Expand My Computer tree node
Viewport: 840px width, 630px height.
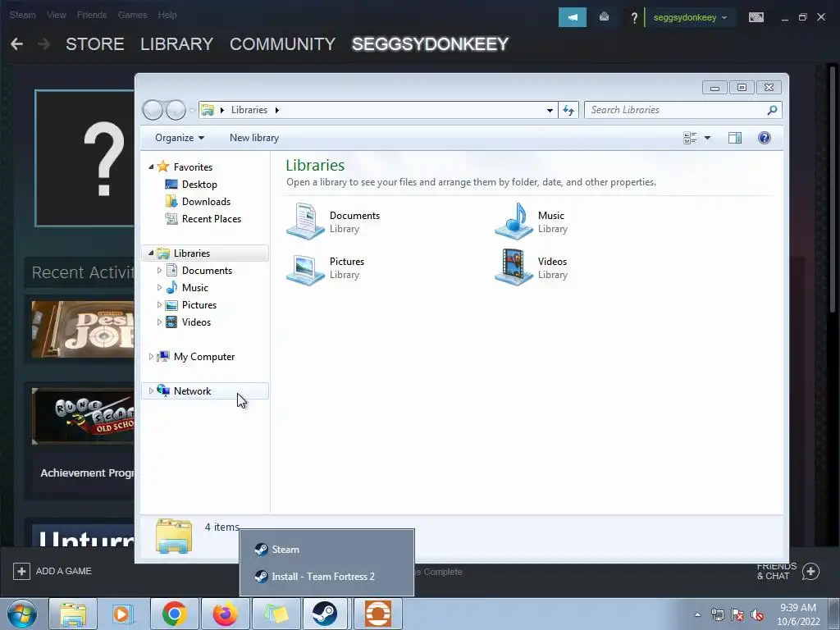(151, 356)
